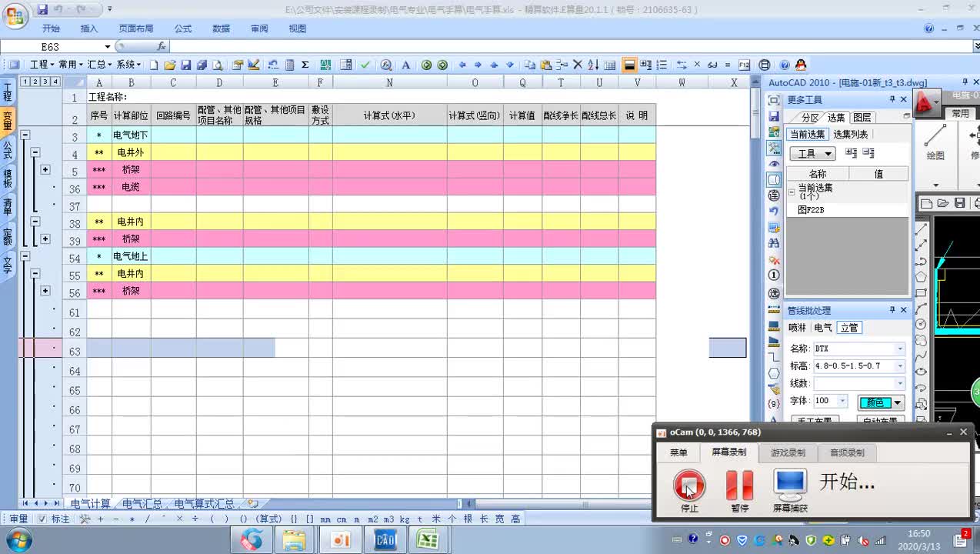Screen dimensions: 980x554
Task: Pause the oCam recording
Action: (739, 486)
